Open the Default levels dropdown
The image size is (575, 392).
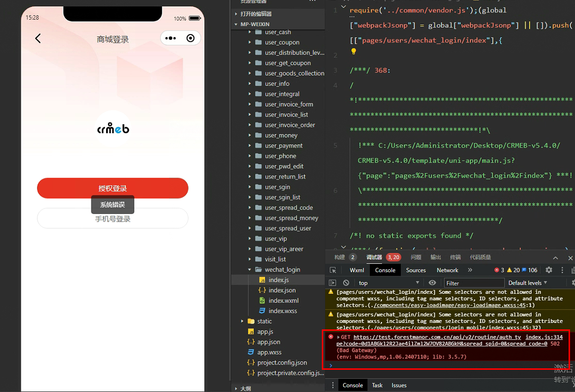528,283
